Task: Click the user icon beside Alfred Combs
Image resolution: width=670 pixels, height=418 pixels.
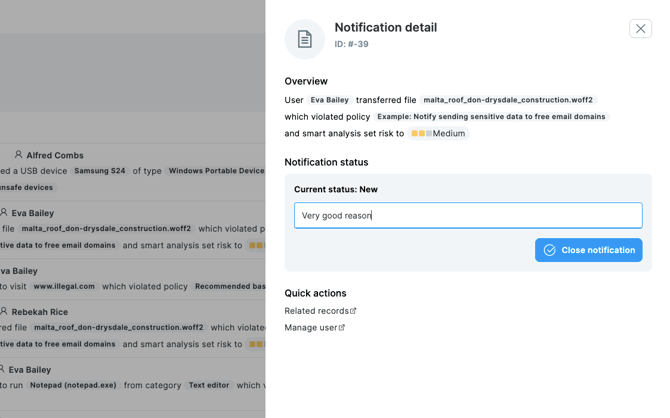Action: tap(18, 155)
